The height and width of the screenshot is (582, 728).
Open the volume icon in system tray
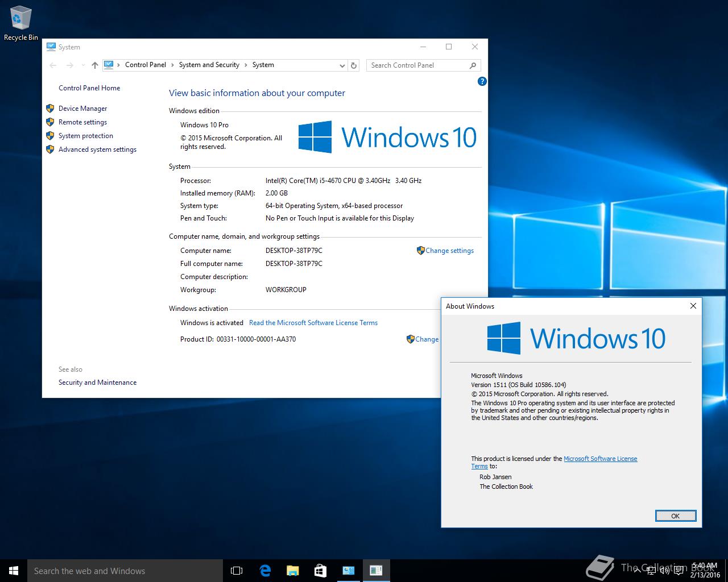coord(664,571)
